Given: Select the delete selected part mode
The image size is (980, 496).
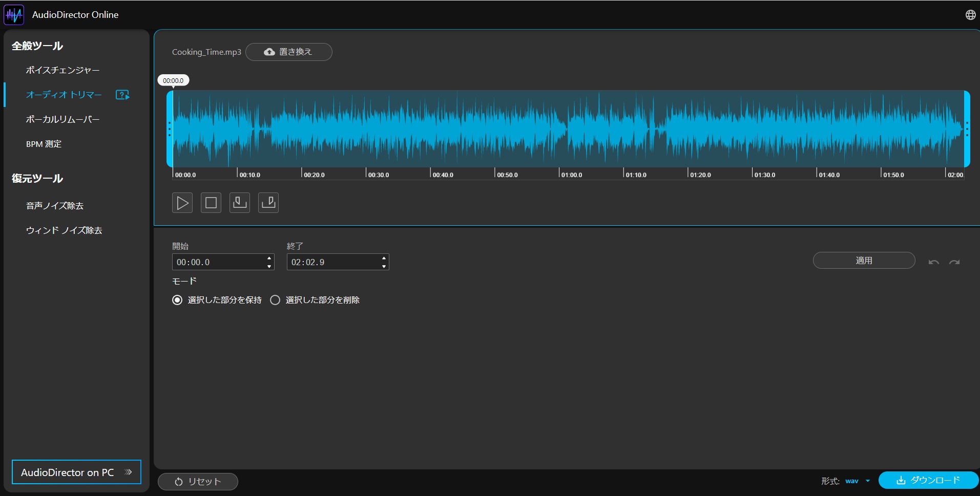Looking at the screenshot, I should tap(275, 300).
